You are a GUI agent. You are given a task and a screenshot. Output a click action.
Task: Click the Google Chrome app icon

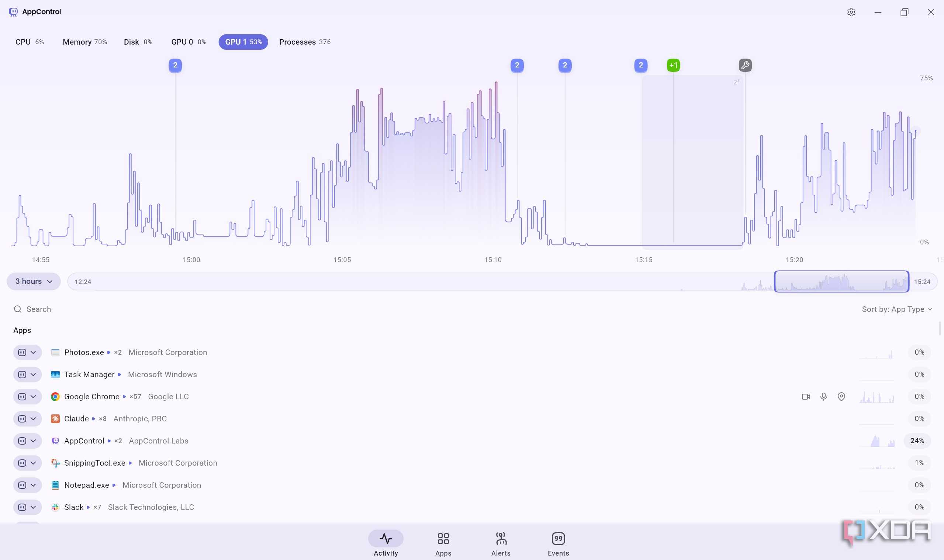pyautogui.click(x=55, y=397)
